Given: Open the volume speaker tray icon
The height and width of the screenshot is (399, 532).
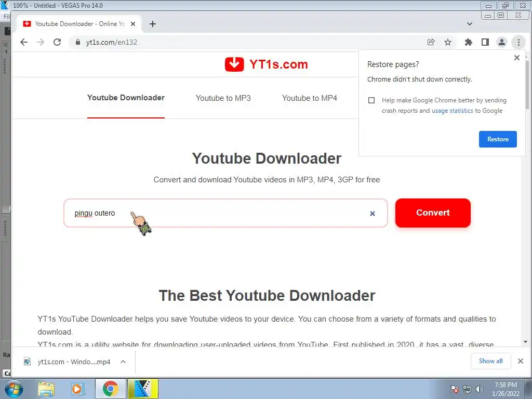Looking at the screenshot, I should [x=480, y=389].
